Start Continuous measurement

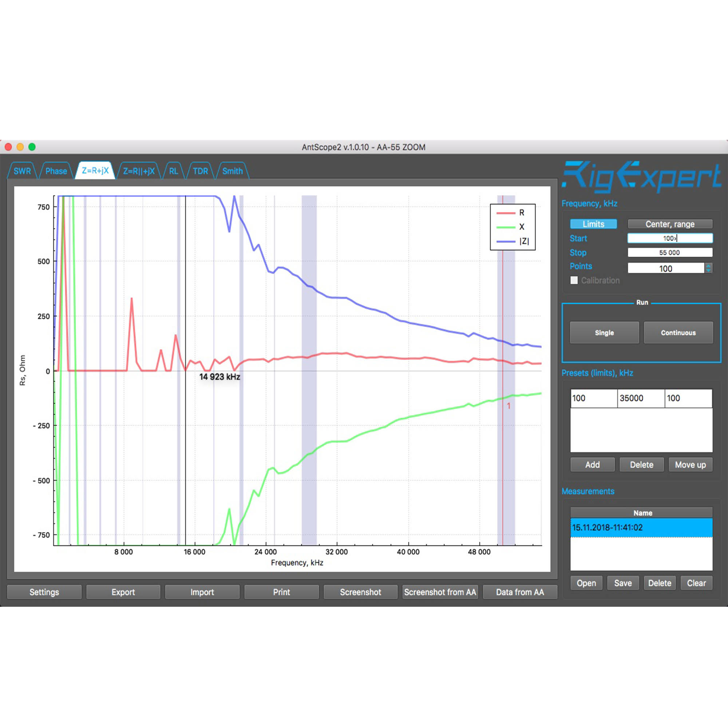click(678, 332)
